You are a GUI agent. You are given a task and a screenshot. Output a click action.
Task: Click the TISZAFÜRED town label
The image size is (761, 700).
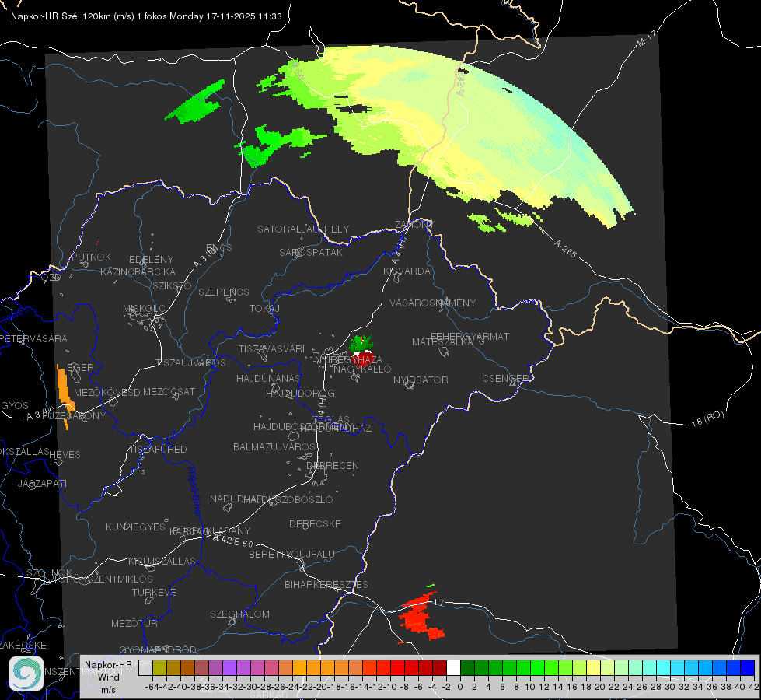[x=159, y=450]
